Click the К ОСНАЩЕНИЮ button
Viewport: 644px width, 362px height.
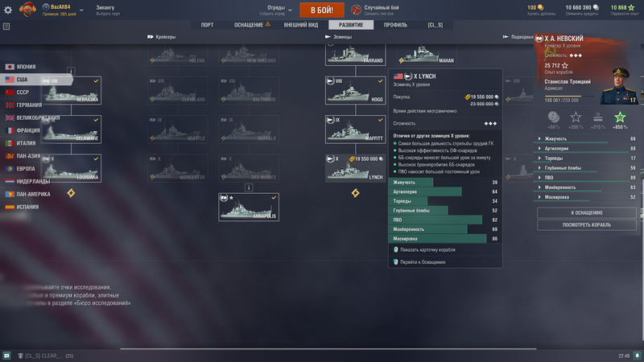tap(587, 212)
